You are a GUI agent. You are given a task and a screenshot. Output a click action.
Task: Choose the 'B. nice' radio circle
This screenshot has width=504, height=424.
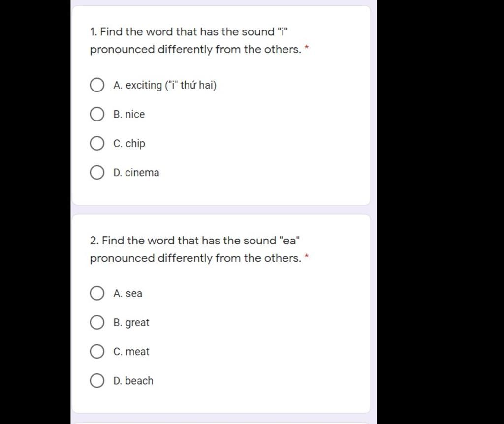97,114
